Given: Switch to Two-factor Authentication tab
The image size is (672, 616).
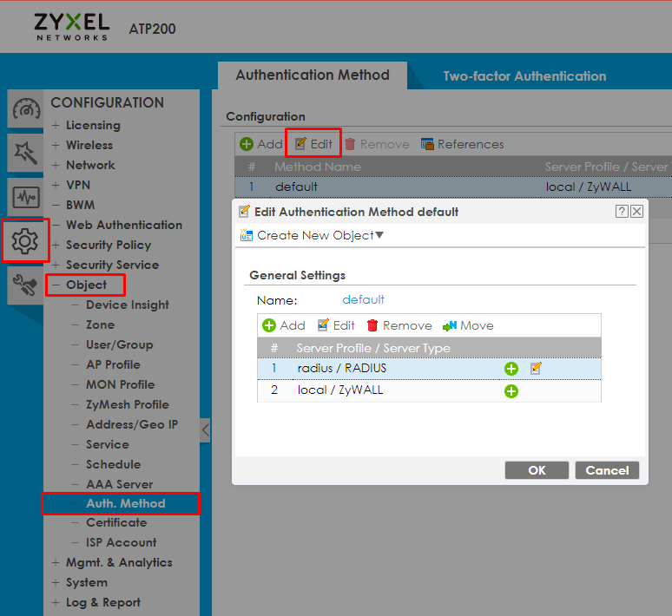Looking at the screenshot, I should (x=524, y=76).
